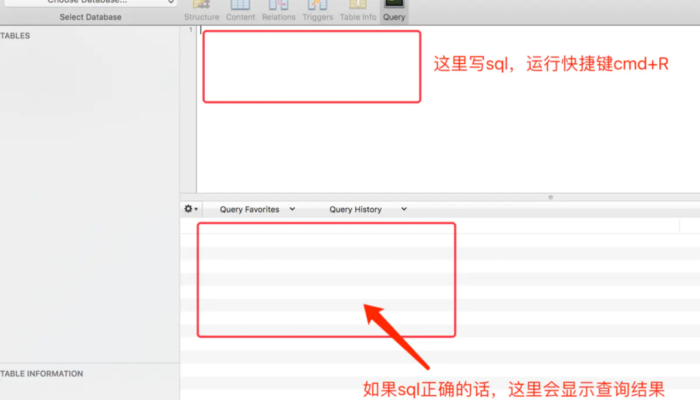
Task: Click the TABLE INFORMATION panel header
Action: (42, 373)
